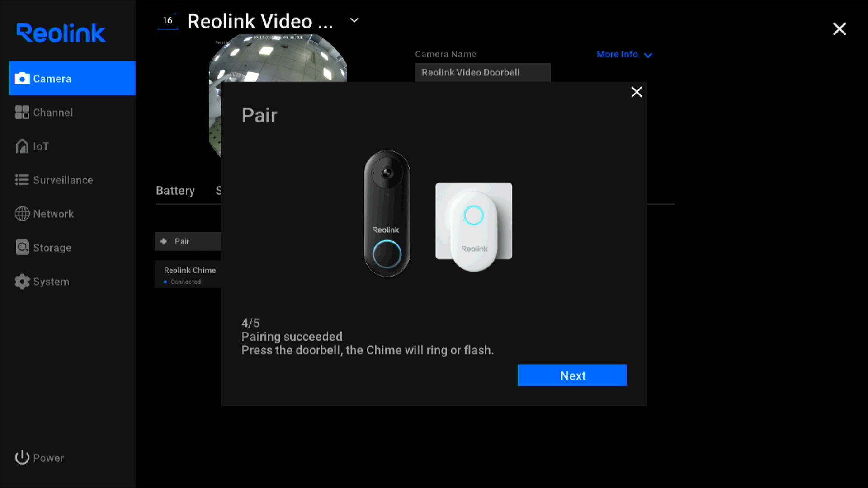Click Next to proceed to step 5
The image size is (868, 488).
tap(572, 375)
